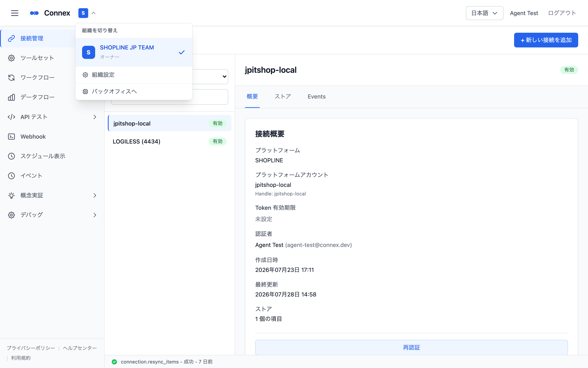
Task: Open プライバシーポリシー link
Action: click(31, 348)
